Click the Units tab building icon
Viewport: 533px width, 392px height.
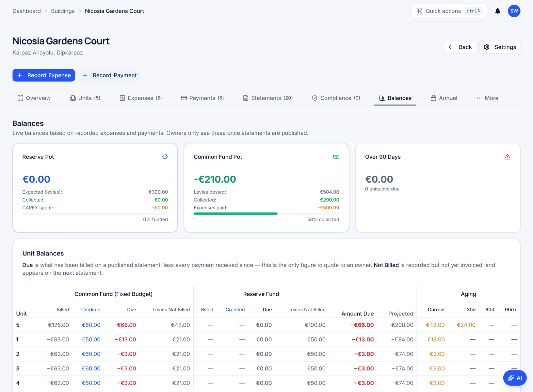click(x=73, y=98)
